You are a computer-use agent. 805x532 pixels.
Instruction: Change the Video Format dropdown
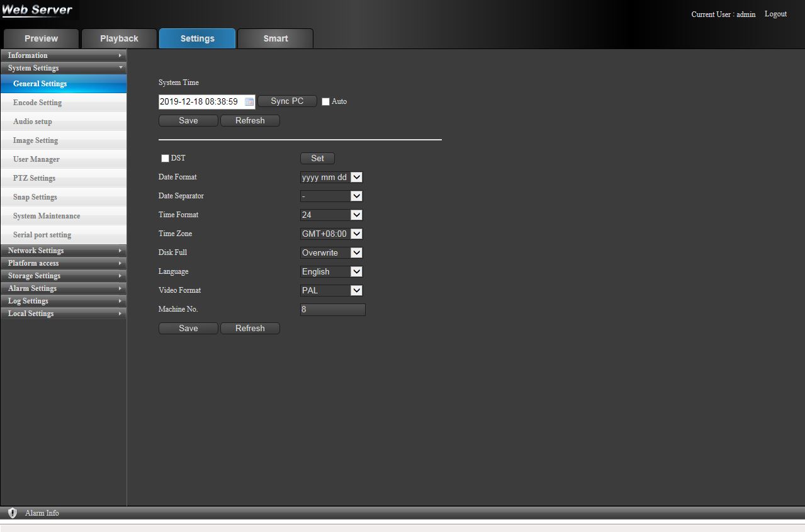tap(332, 291)
